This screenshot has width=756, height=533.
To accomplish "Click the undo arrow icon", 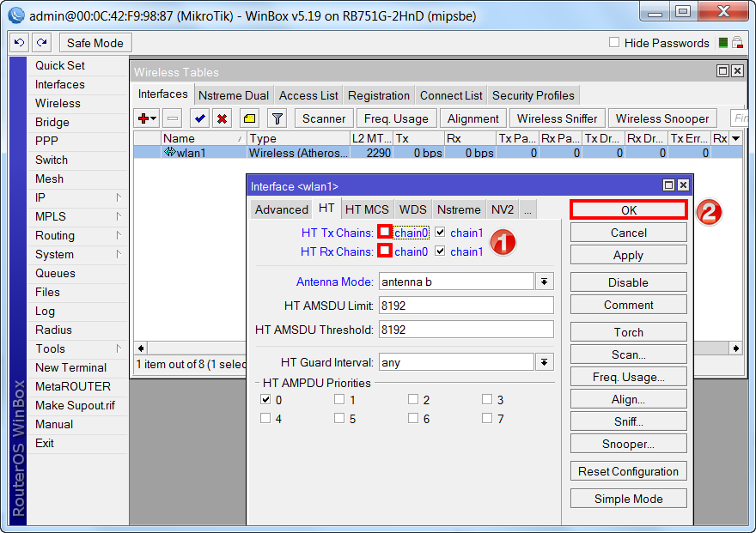I will click(20, 43).
